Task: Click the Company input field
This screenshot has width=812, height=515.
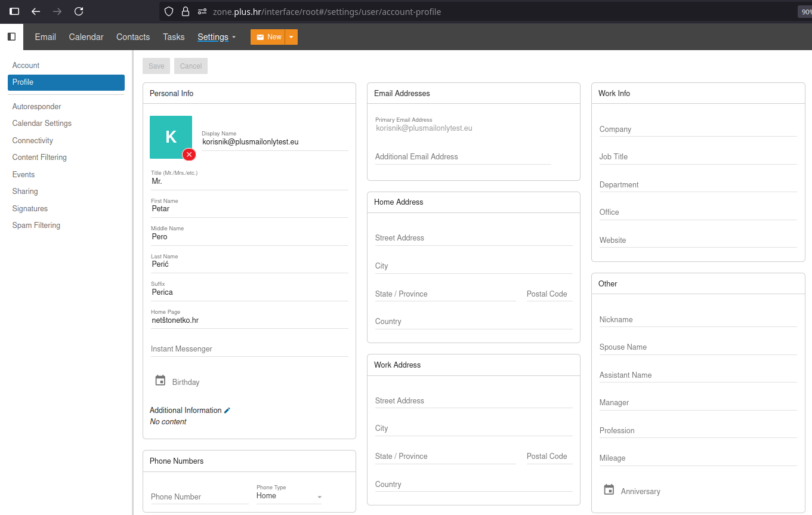Action: coord(697,129)
